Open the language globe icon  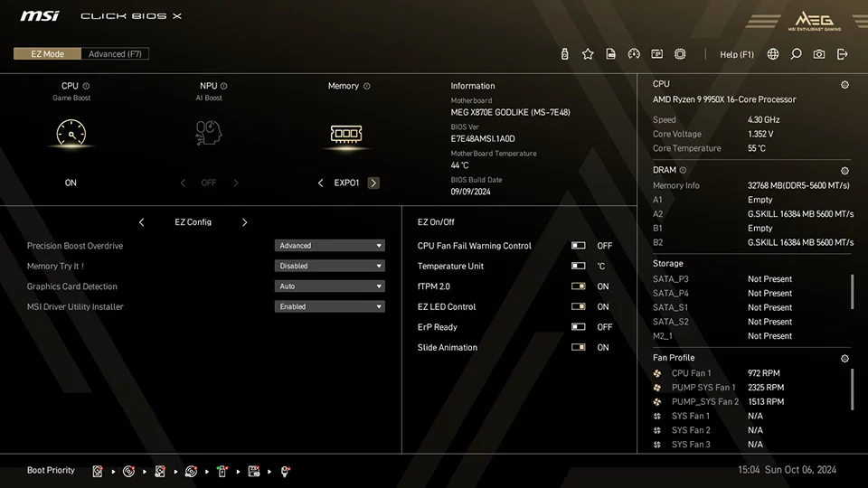point(773,53)
